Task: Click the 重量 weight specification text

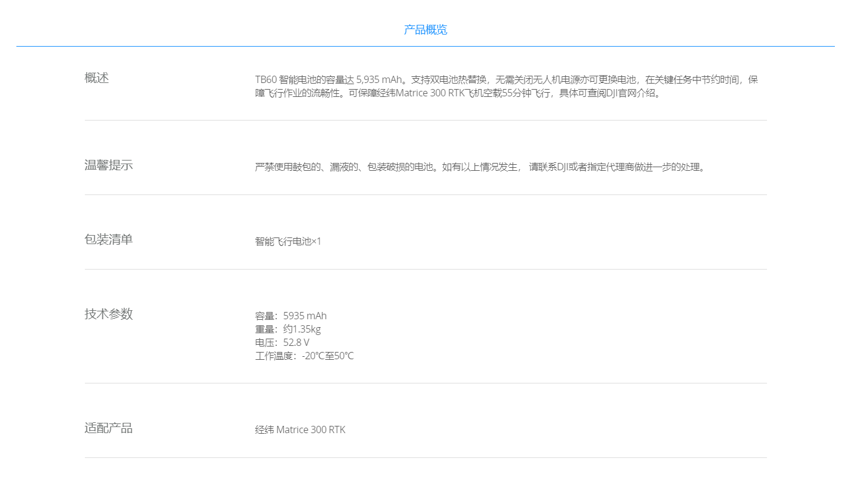Action: [287, 329]
